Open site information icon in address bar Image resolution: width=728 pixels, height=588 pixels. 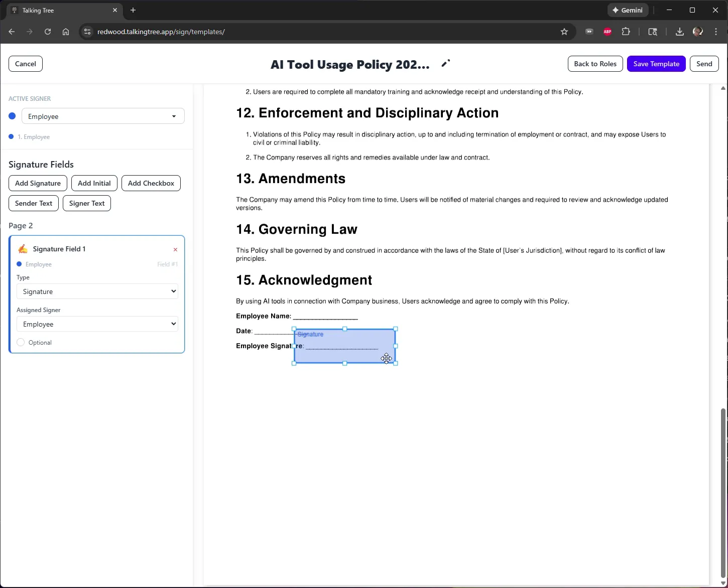click(87, 32)
